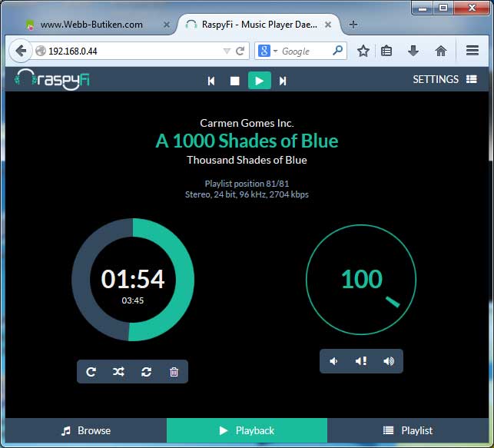Go to the browser home page
Viewport: 494px width, 448px height.
click(x=441, y=51)
